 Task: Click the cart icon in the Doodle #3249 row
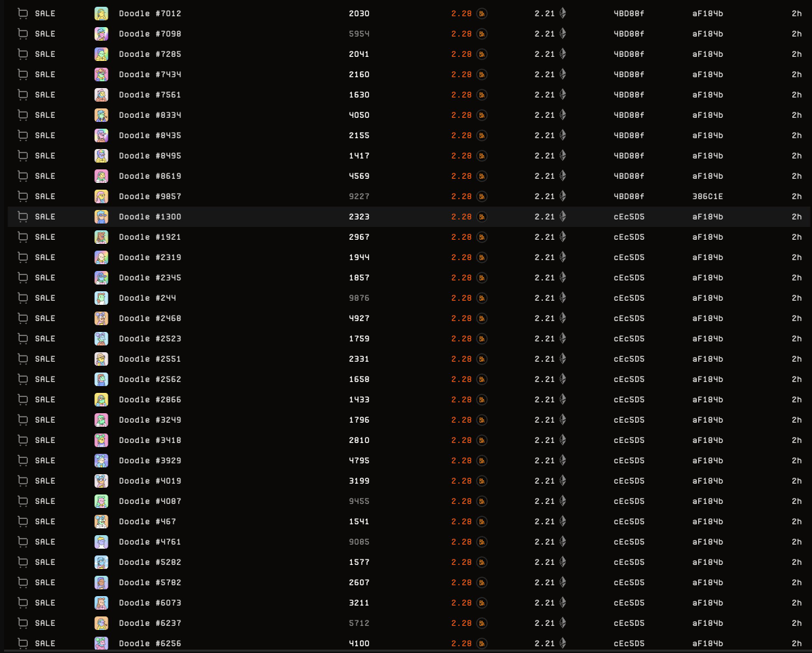23,420
